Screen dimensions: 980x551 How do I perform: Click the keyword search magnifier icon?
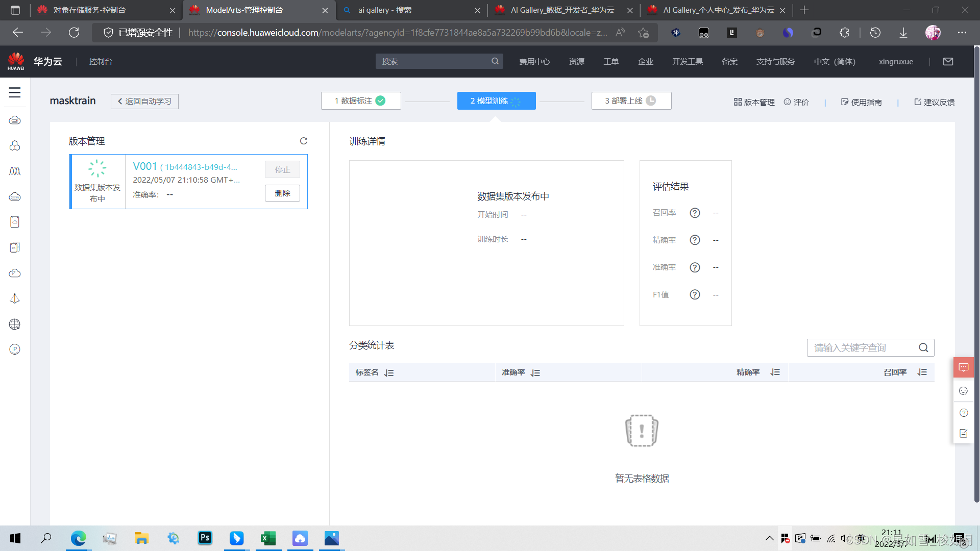[x=923, y=347]
